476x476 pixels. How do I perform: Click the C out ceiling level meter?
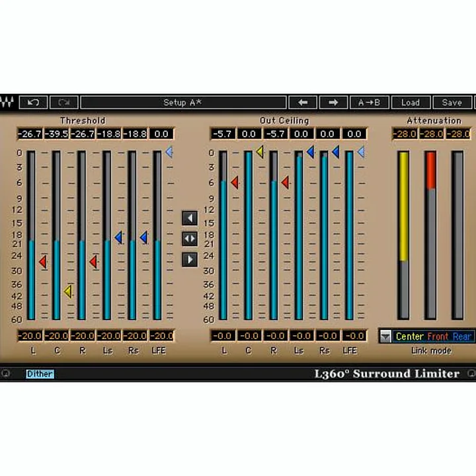point(249,235)
